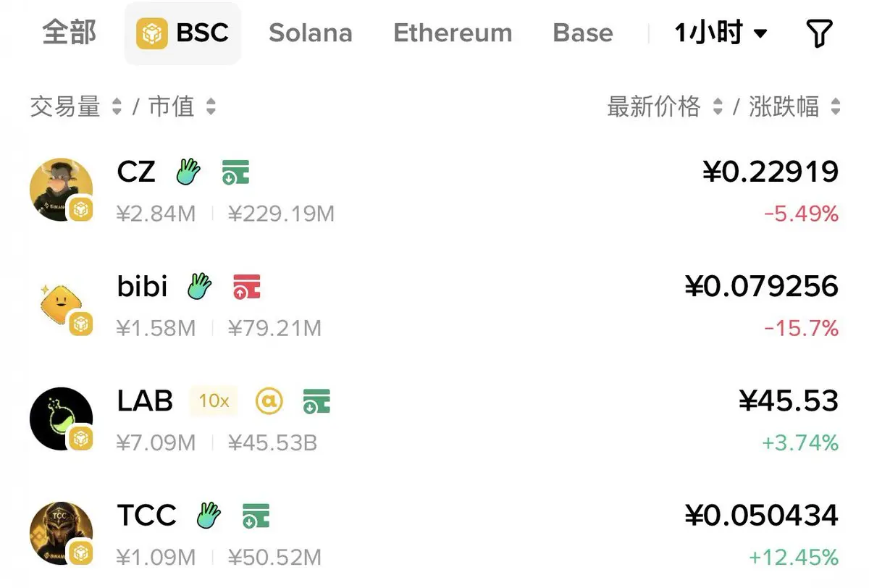Tap the green hand icon beside CZ
The width and height of the screenshot is (869, 588).
click(x=188, y=172)
